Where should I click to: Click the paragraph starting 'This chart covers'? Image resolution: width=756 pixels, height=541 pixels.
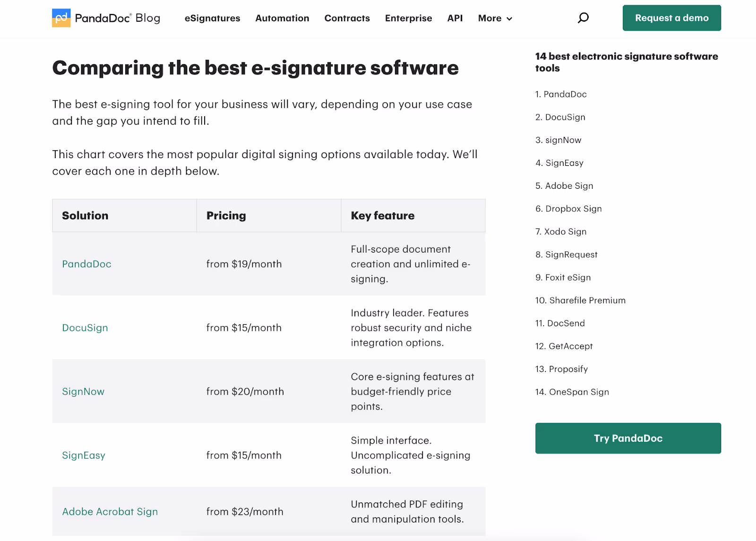tap(265, 162)
